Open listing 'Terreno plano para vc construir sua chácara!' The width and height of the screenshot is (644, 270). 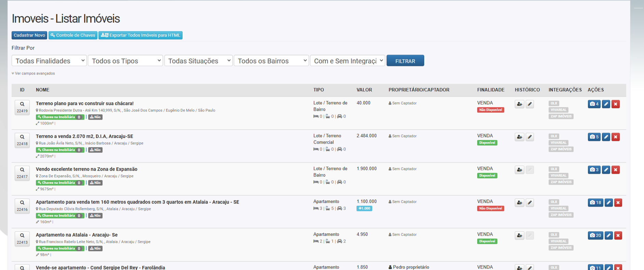tap(84, 103)
